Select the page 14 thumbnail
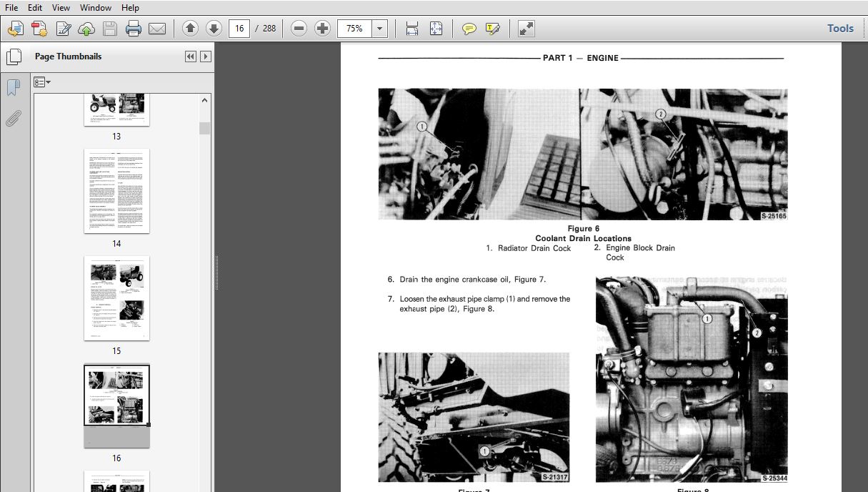 [116, 191]
